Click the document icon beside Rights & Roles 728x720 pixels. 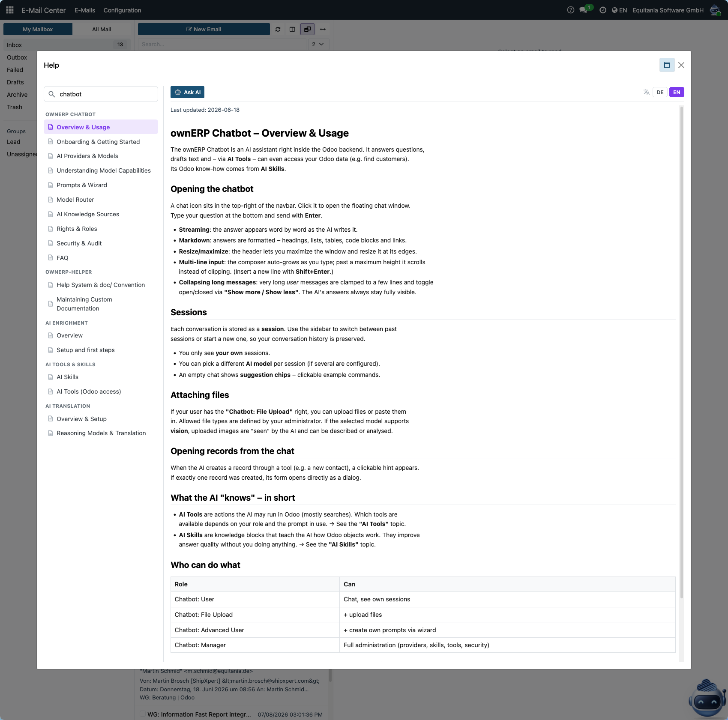point(51,229)
